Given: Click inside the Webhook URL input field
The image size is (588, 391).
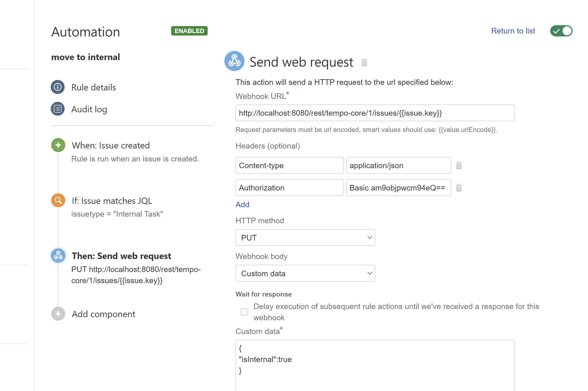Looking at the screenshot, I should coord(374,113).
